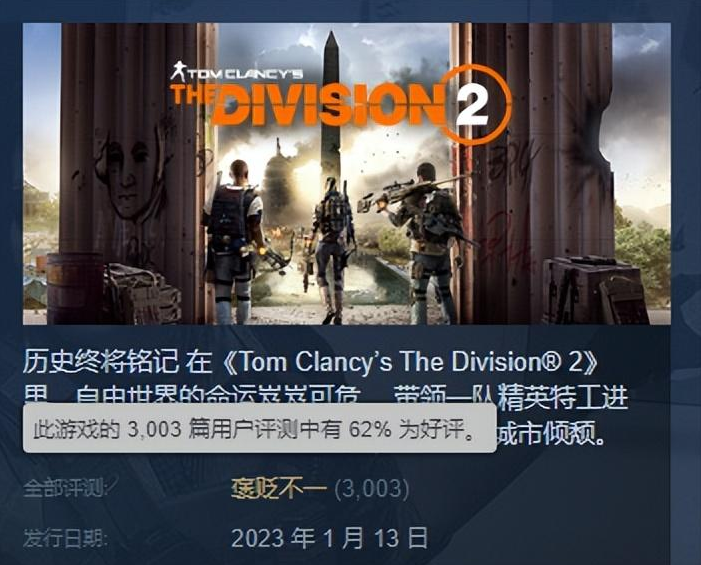The image size is (701, 565).
Task: Click the orange circled 2 logo emblem
Action: 476,105
